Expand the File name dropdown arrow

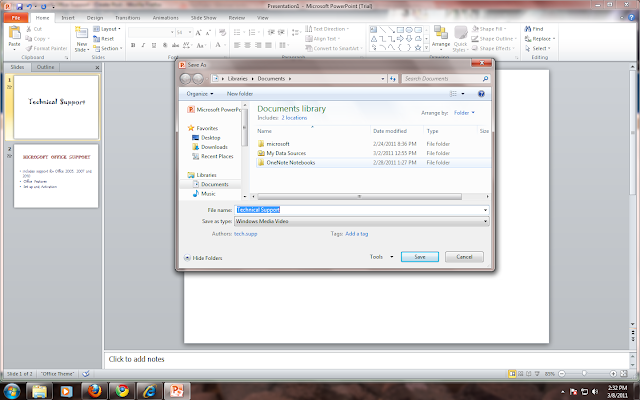[x=485, y=210]
